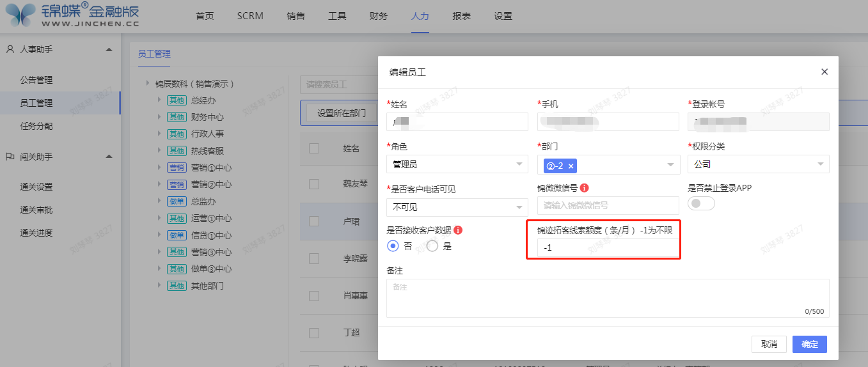Viewport: 868px width, 367px height.
Task: Open 设置 in top navigation
Action: [503, 16]
